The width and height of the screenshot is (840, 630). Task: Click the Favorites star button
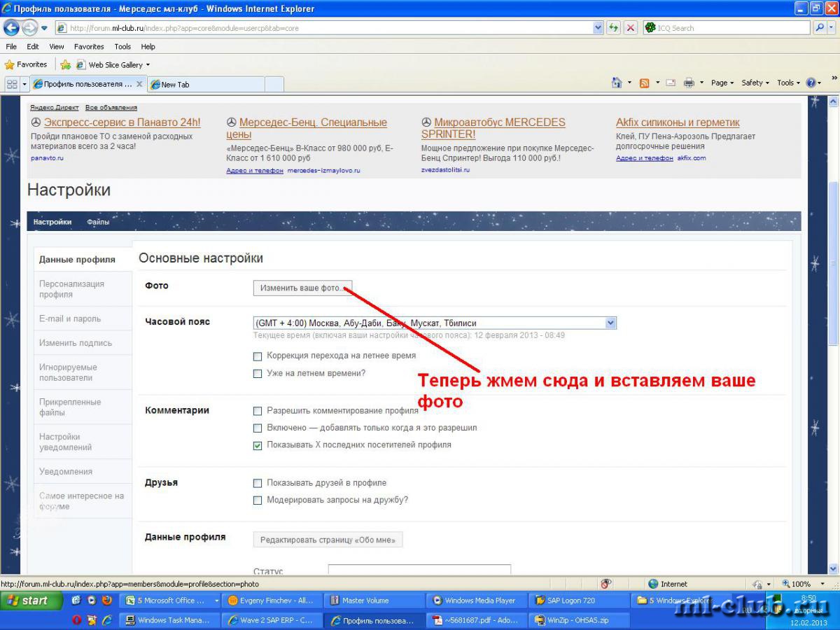coord(26,64)
